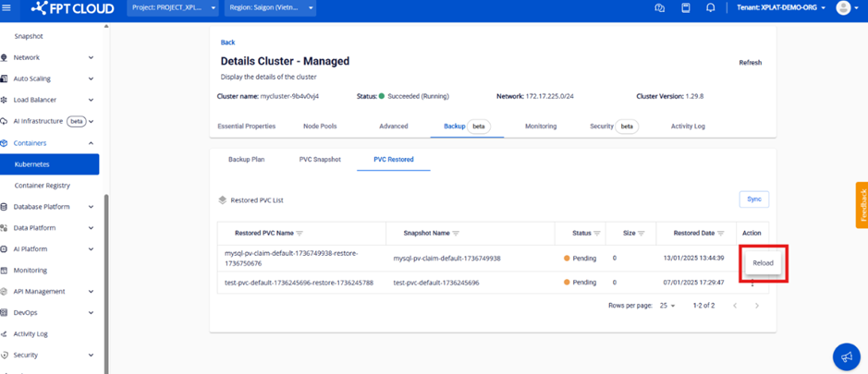This screenshot has height=374, width=868.
Task: Switch to the Node Pools tab
Action: [x=320, y=127]
